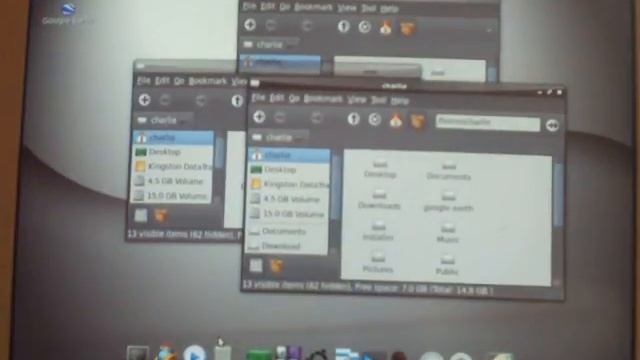Click the orange icon below front window sidebar

[276, 266]
